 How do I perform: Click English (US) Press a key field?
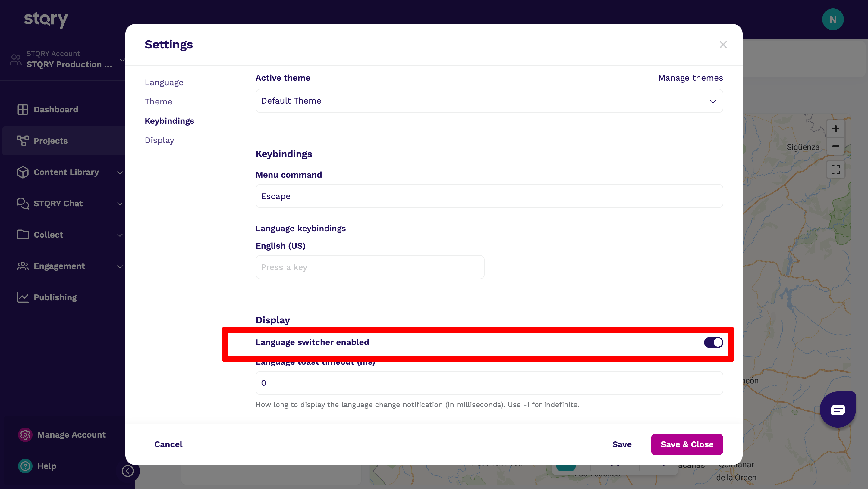370,267
